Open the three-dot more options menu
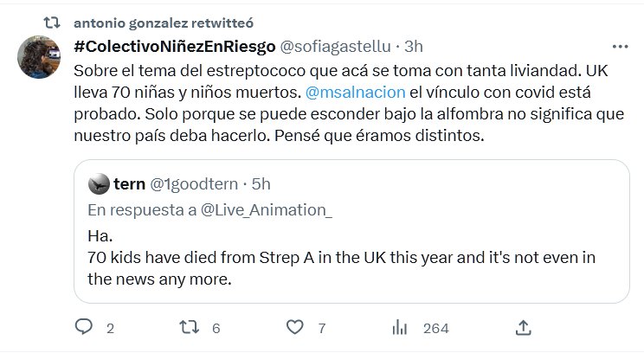 tap(620, 46)
